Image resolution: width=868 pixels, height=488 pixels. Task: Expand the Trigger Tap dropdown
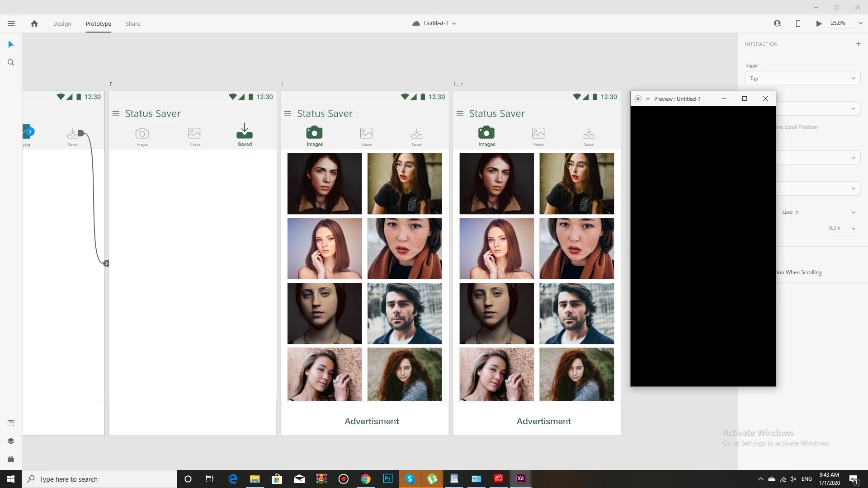(x=802, y=79)
